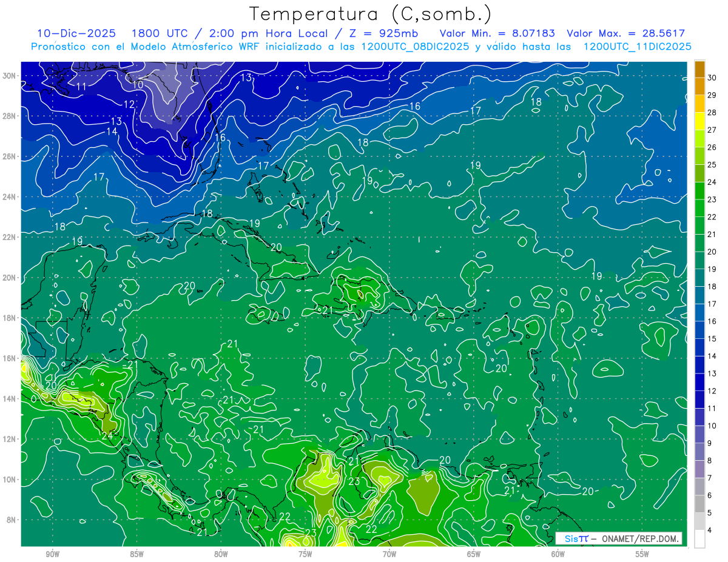Click the "24" contour label over Central America
This screenshot has width=728, height=562.
(x=107, y=435)
